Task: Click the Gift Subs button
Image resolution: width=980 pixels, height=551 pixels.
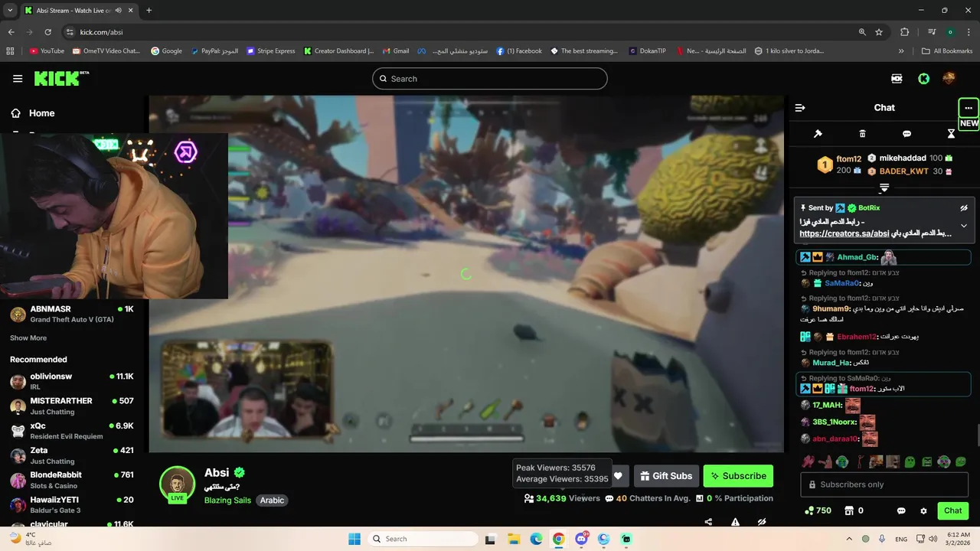Action: (x=666, y=476)
